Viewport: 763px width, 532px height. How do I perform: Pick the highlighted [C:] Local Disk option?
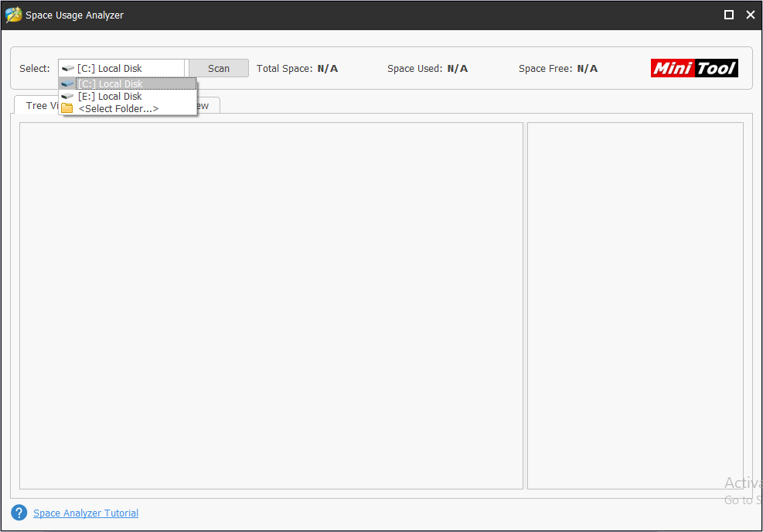click(x=110, y=84)
